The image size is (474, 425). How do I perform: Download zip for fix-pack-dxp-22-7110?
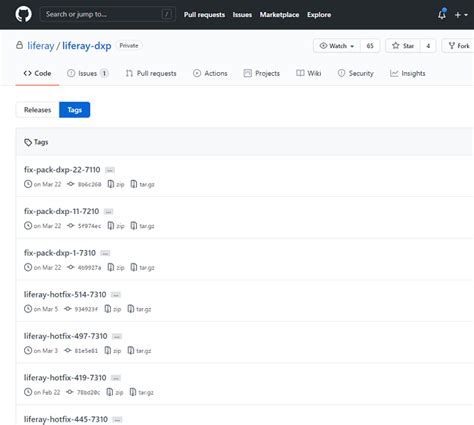[116, 184]
